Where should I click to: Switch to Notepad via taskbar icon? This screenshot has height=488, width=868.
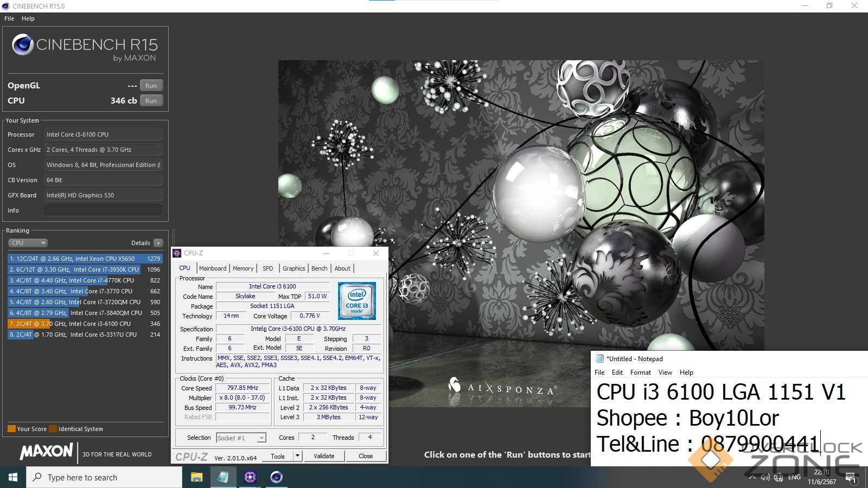(223, 477)
